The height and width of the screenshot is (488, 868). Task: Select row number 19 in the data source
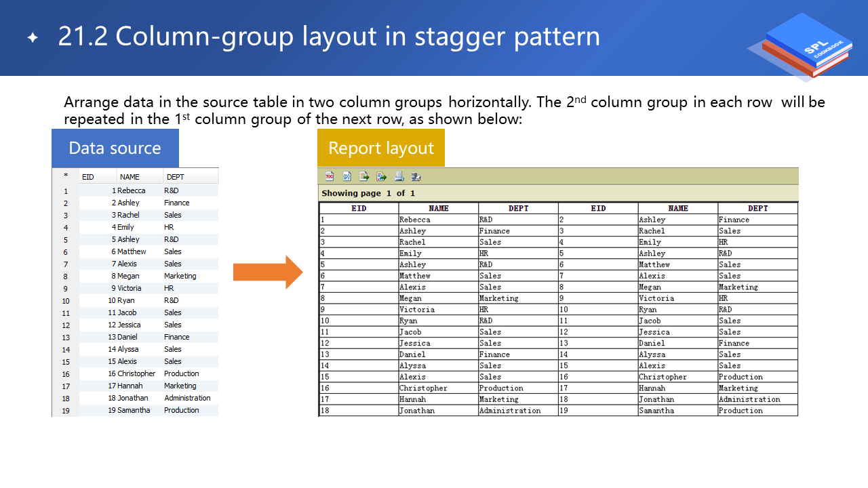coord(66,411)
